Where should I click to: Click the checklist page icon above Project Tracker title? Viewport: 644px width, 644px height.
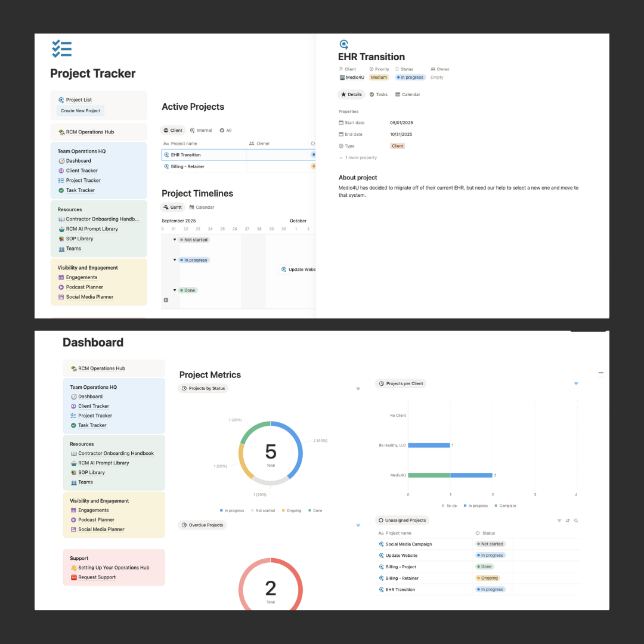(x=62, y=49)
